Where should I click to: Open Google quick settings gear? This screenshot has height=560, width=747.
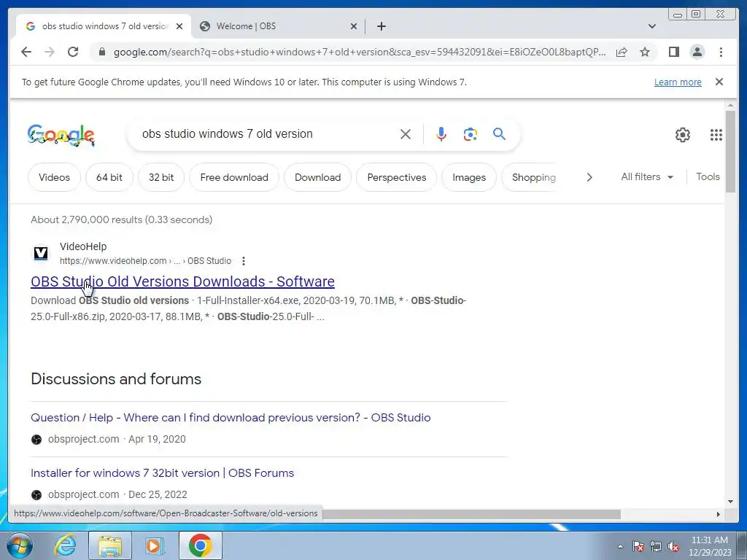point(683,135)
